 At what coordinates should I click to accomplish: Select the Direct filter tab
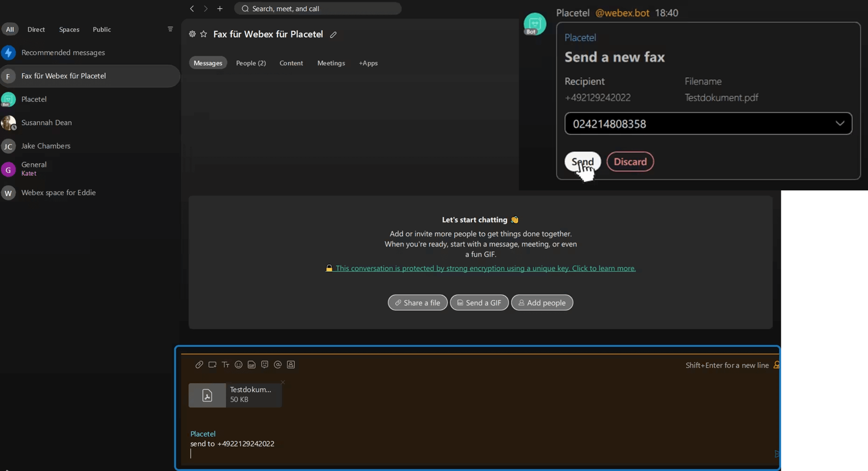point(36,29)
